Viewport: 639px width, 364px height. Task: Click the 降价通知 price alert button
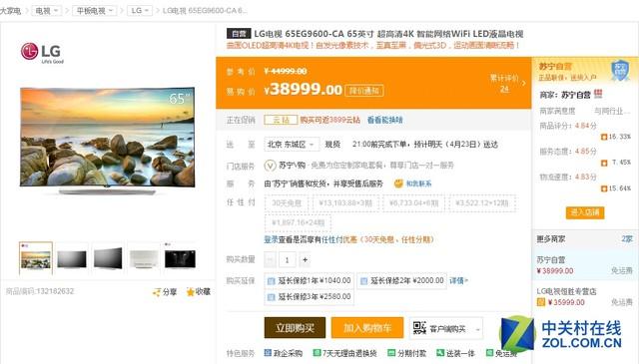(x=364, y=91)
